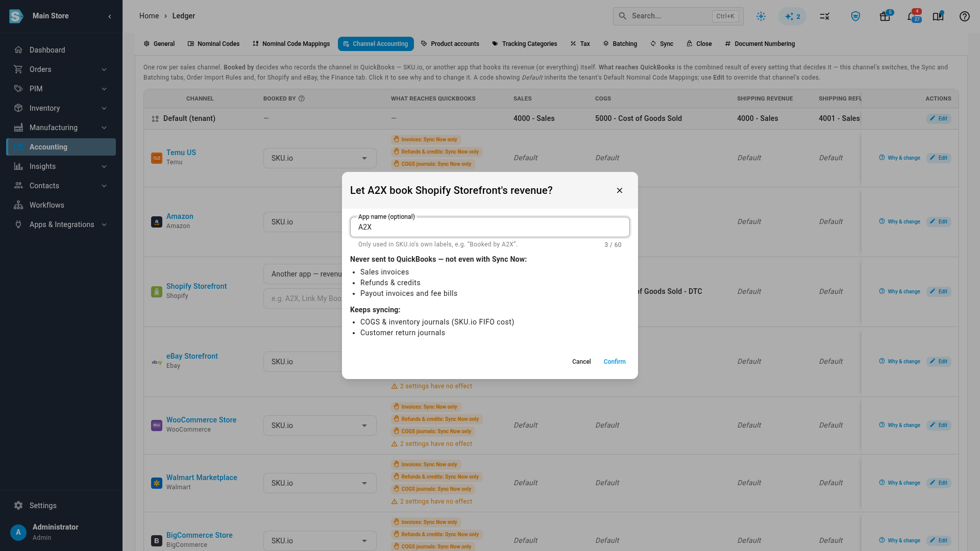Viewport: 980px width, 551px height.
Task: Open WooCommerce Store Booked By dropdown
Action: coord(320,425)
